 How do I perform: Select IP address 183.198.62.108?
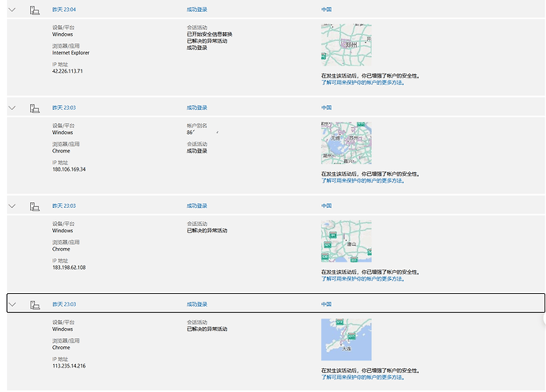click(x=69, y=267)
